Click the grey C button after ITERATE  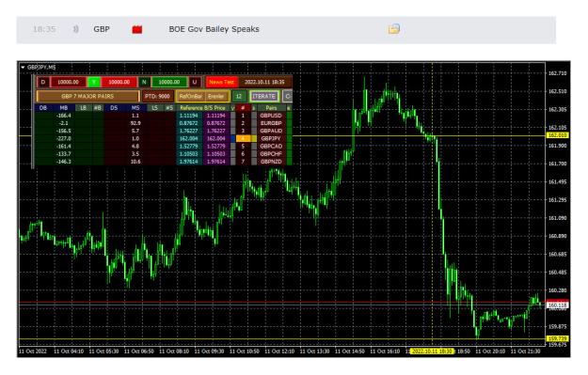[288, 96]
